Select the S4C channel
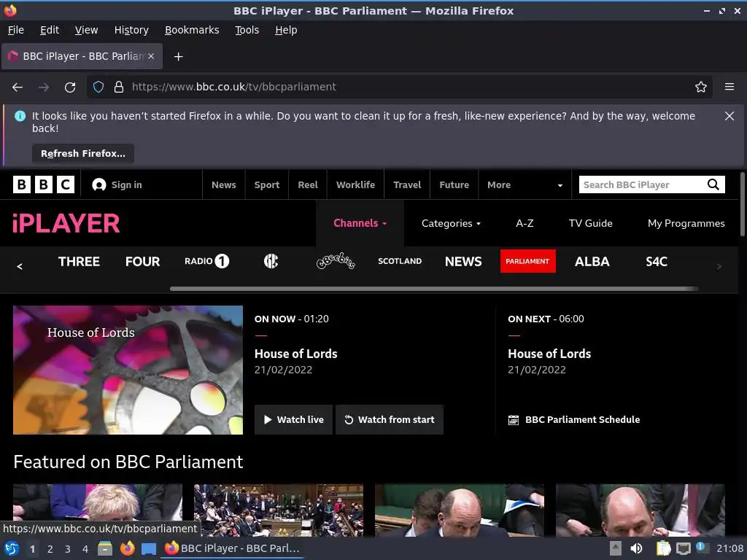747x560 pixels. point(657,262)
